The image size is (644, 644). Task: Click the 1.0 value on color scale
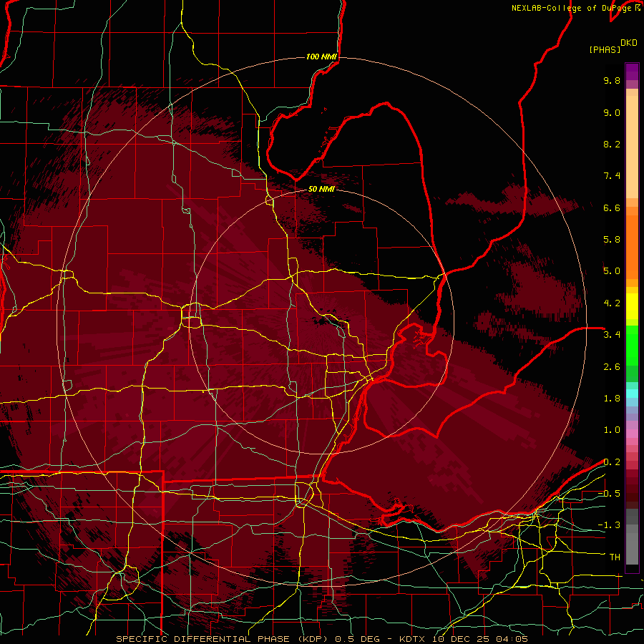[x=612, y=430]
